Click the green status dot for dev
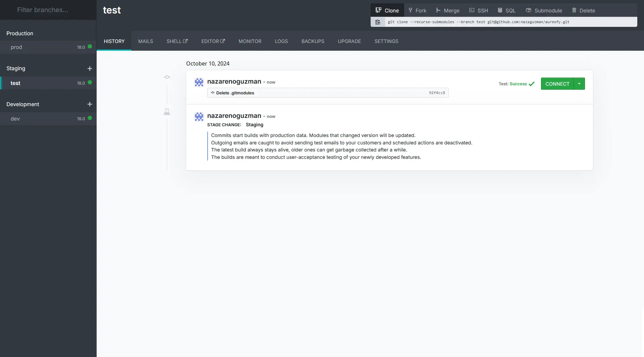 90,118
